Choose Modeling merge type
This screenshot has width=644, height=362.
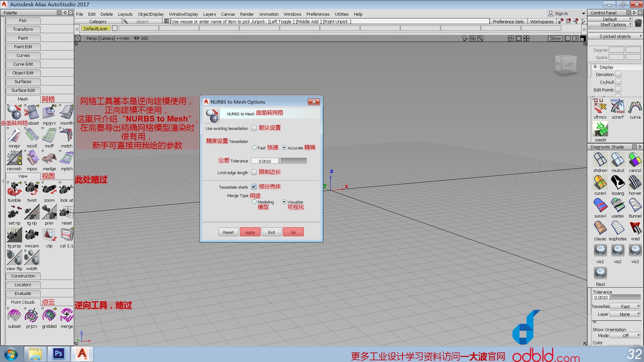click(x=254, y=202)
